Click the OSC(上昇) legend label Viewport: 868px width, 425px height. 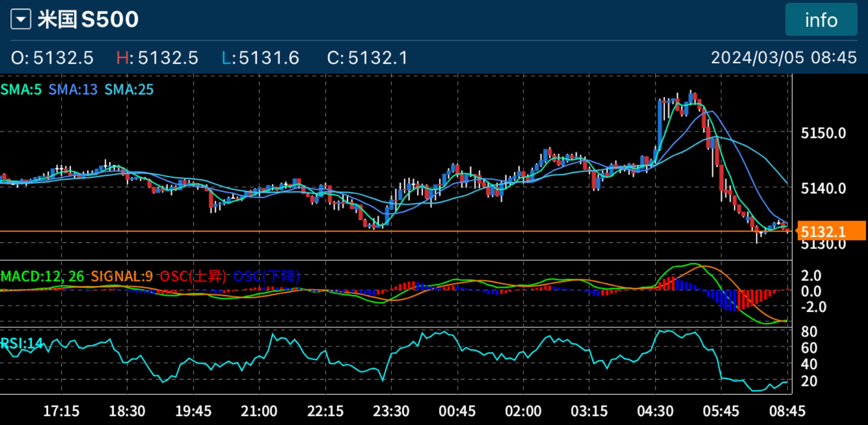pos(193,276)
